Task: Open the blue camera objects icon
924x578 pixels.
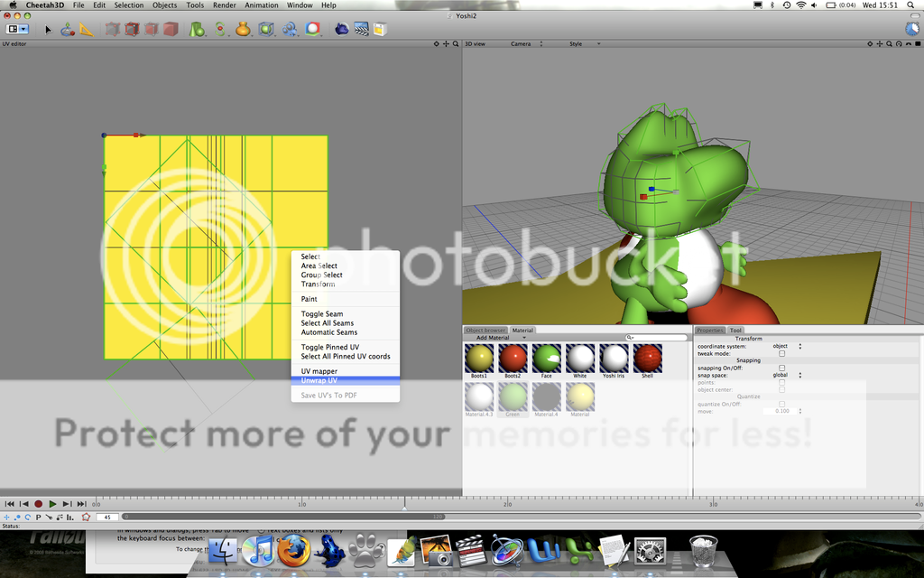Action: point(290,29)
